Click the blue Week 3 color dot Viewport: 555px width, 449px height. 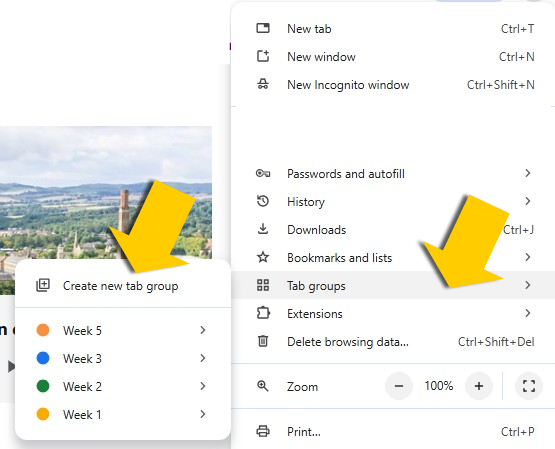pos(43,358)
